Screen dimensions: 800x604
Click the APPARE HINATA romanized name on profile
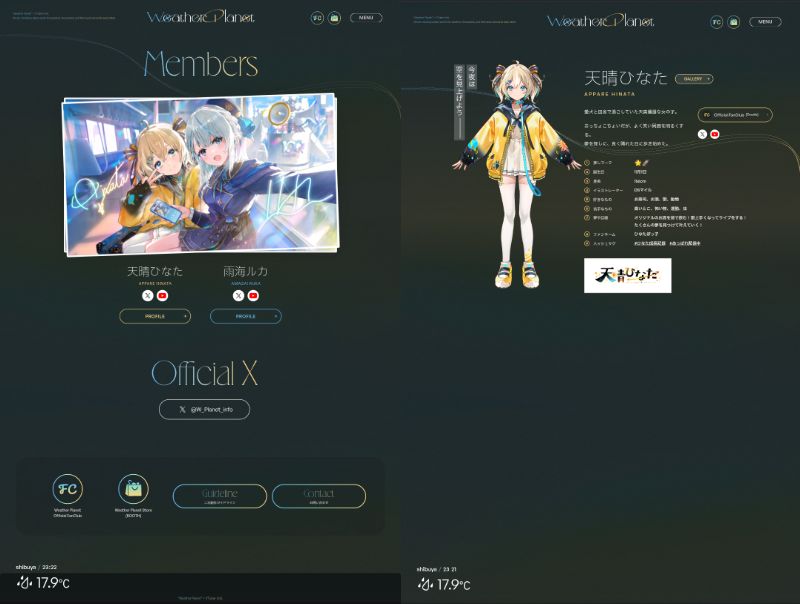(609, 94)
